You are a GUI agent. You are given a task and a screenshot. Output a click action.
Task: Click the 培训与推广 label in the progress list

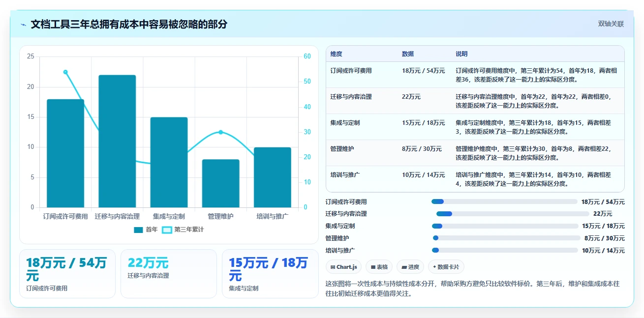pyautogui.click(x=340, y=250)
